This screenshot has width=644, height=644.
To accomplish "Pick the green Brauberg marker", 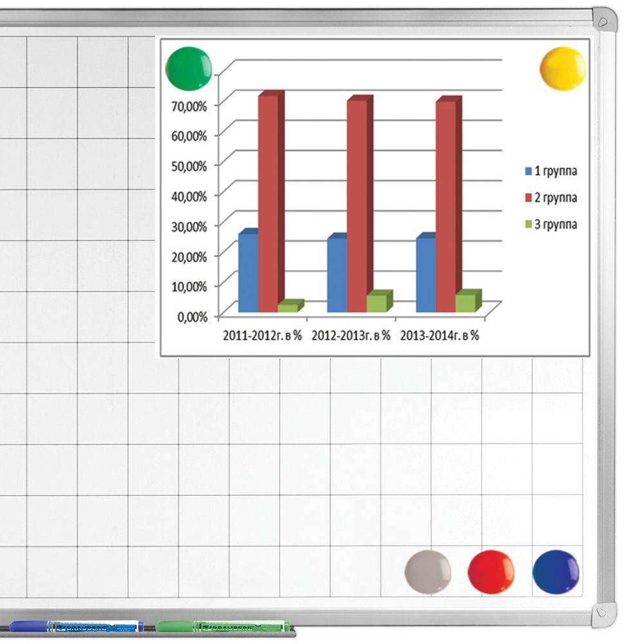I will (x=222, y=626).
